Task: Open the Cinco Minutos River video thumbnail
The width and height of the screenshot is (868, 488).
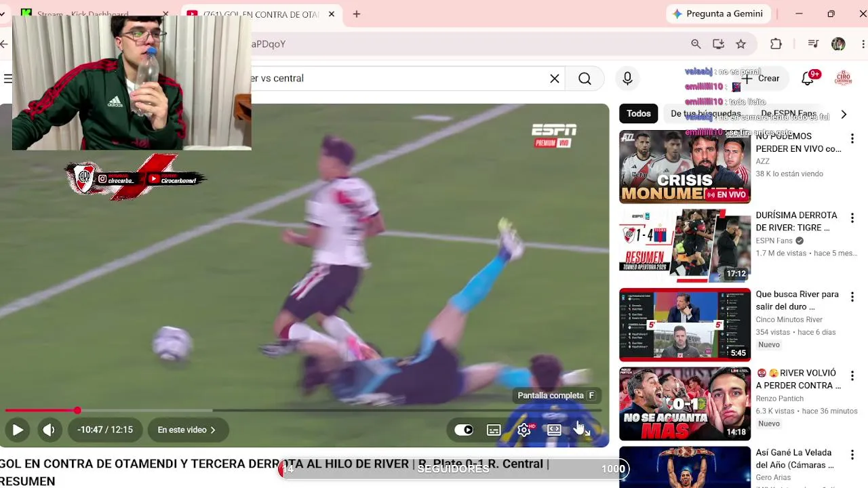Action: 685,325
